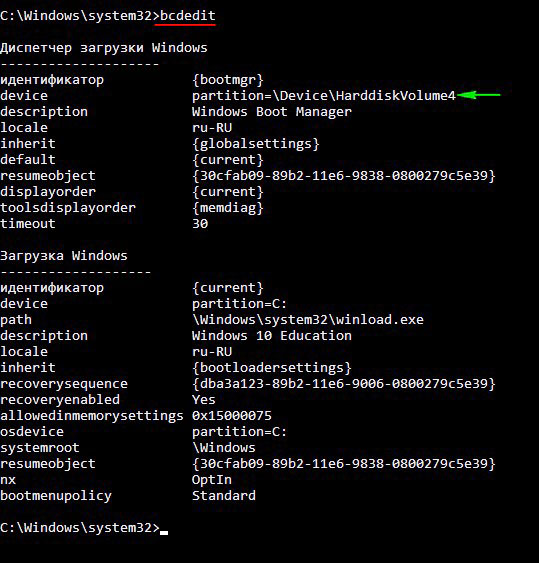
Task: Click the {globalsettings} inherit value
Action: [256, 144]
